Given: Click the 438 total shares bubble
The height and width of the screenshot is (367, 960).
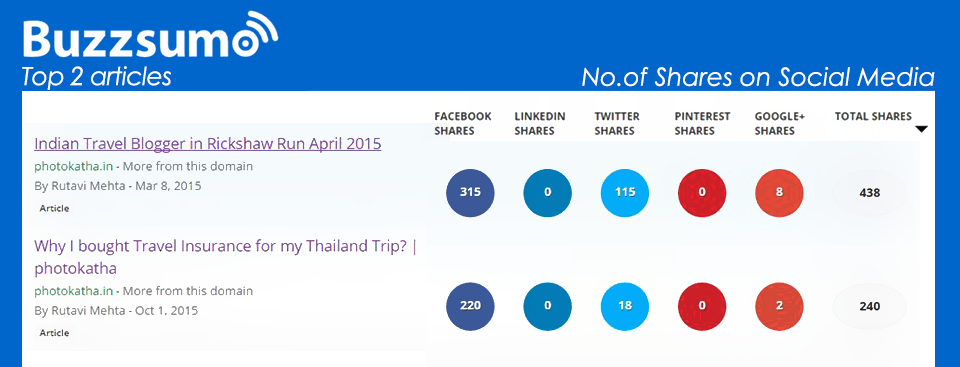Looking at the screenshot, I should 869,193.
